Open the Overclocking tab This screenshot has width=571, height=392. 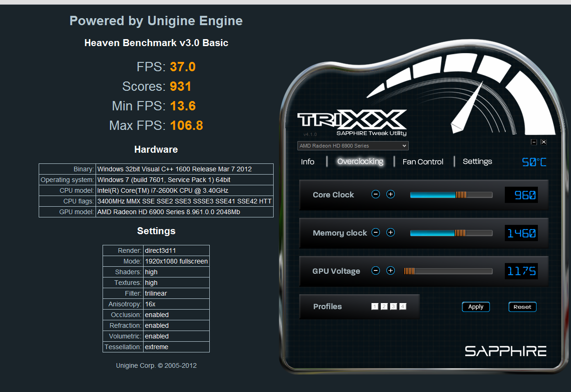(360, 162)
